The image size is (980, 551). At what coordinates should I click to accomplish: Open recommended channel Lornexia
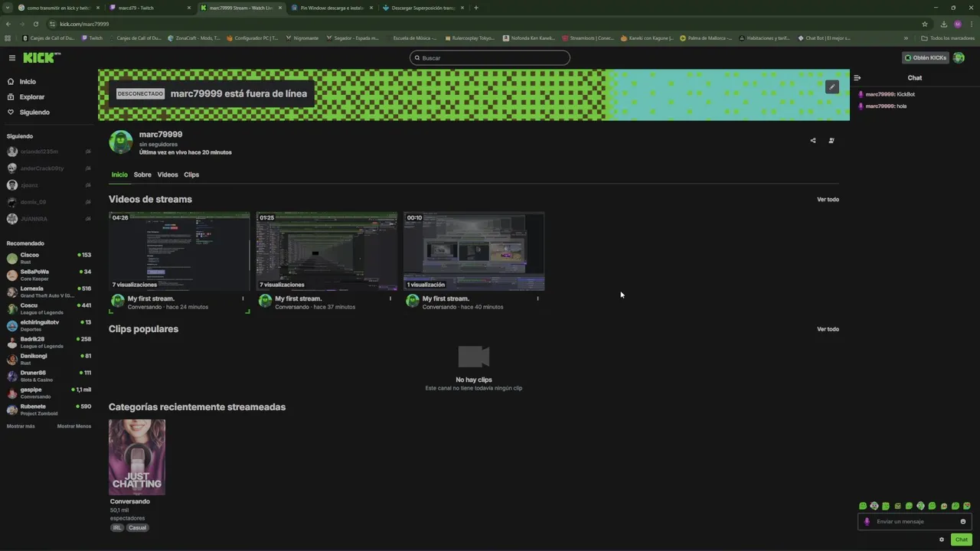(48, 292)
